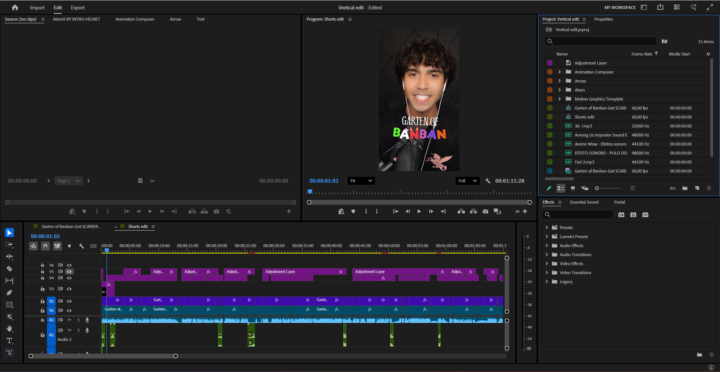Select the Pen tool in the toolbar

pyautogui.click(x=9, y=293)
